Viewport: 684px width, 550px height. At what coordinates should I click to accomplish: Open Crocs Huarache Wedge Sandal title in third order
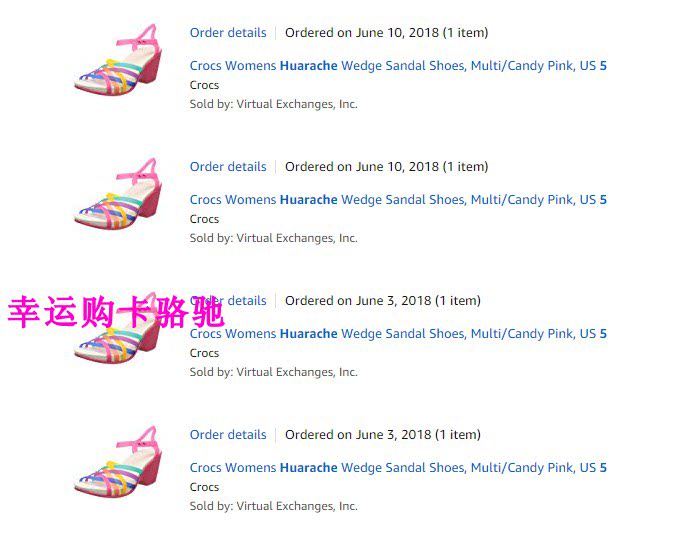click(398, 334)
